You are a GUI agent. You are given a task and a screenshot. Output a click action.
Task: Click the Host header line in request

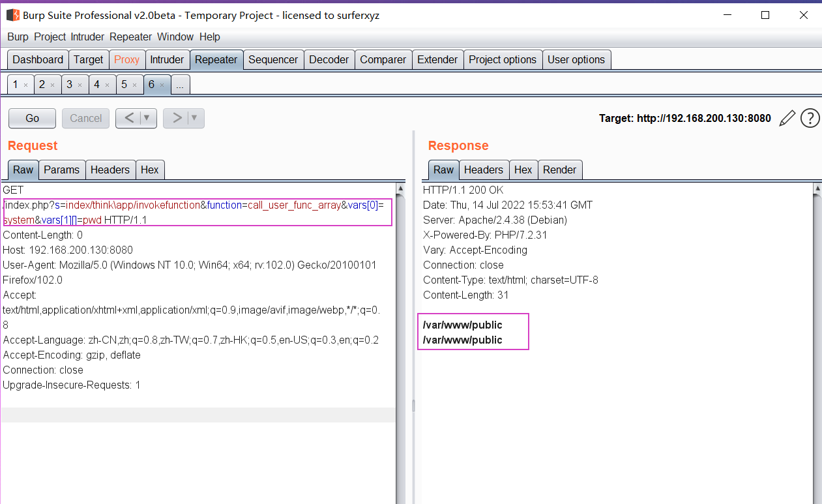(x=68, y=250)
